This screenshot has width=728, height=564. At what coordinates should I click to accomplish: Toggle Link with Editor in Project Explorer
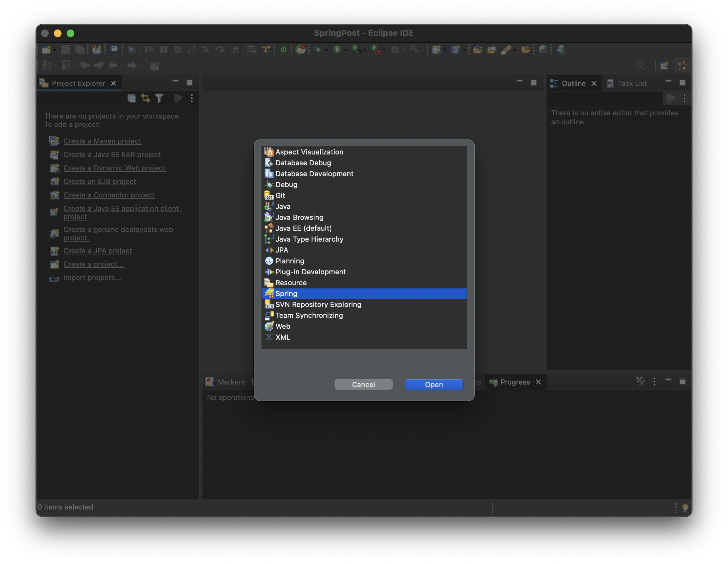tap(145, 98)
